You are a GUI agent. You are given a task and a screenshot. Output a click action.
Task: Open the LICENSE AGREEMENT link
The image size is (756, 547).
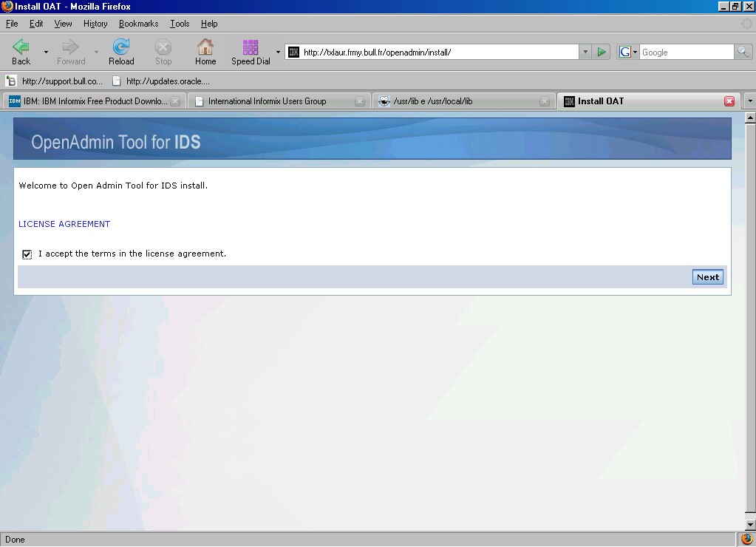pos(64,224)
